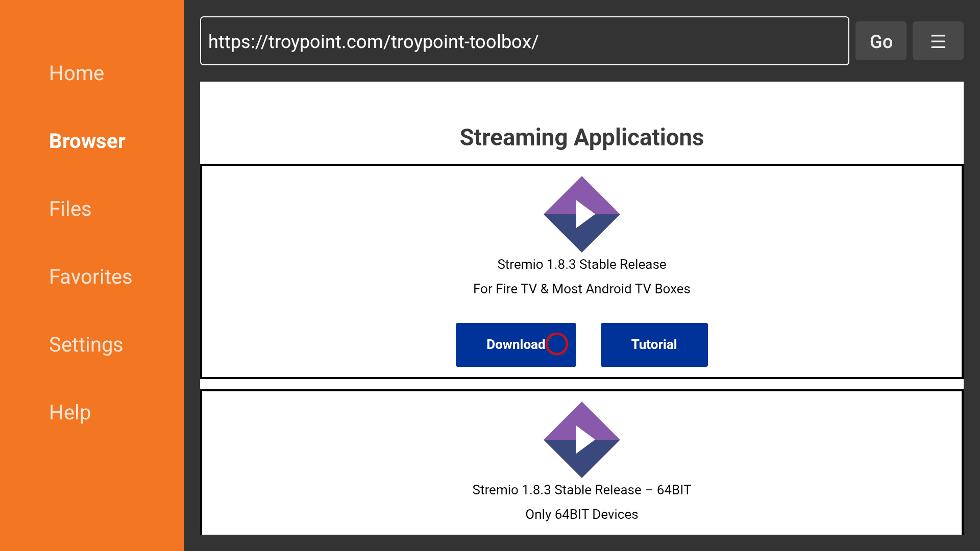Click the blue Download button
This screenshot has width=980, height=551.
tap(516, 344)
